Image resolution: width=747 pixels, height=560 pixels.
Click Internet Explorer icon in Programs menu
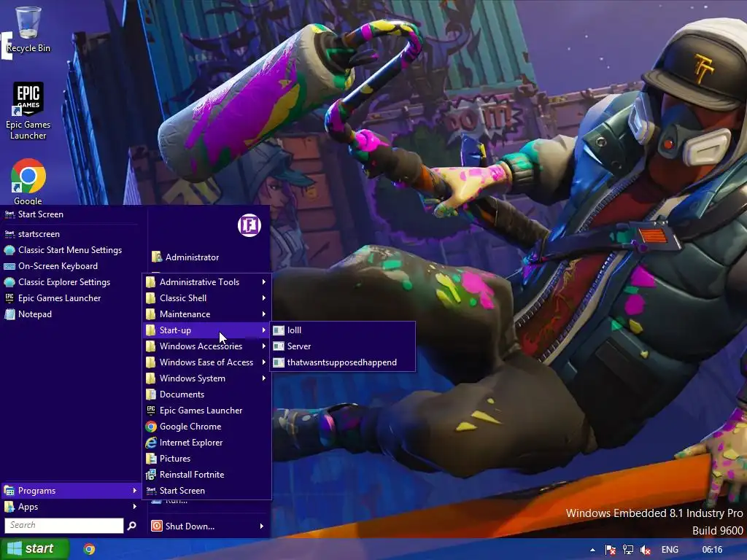151,443
